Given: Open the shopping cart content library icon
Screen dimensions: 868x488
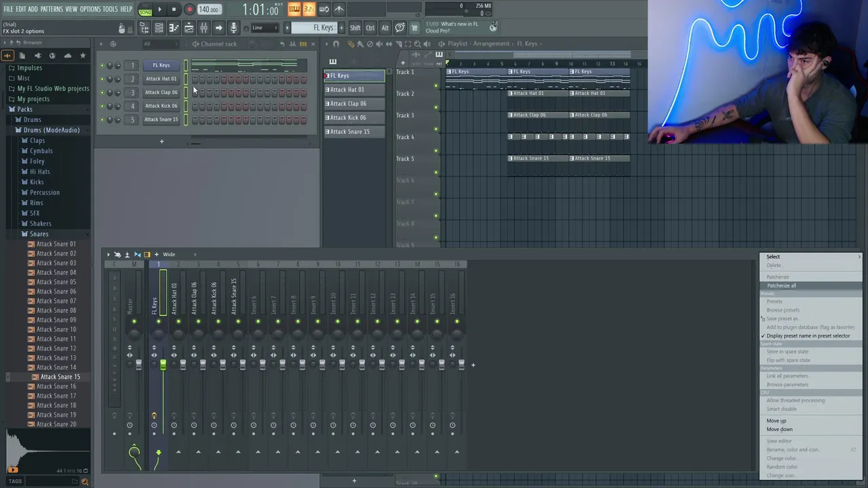Looking at the screenshot, I should (414, 28).
